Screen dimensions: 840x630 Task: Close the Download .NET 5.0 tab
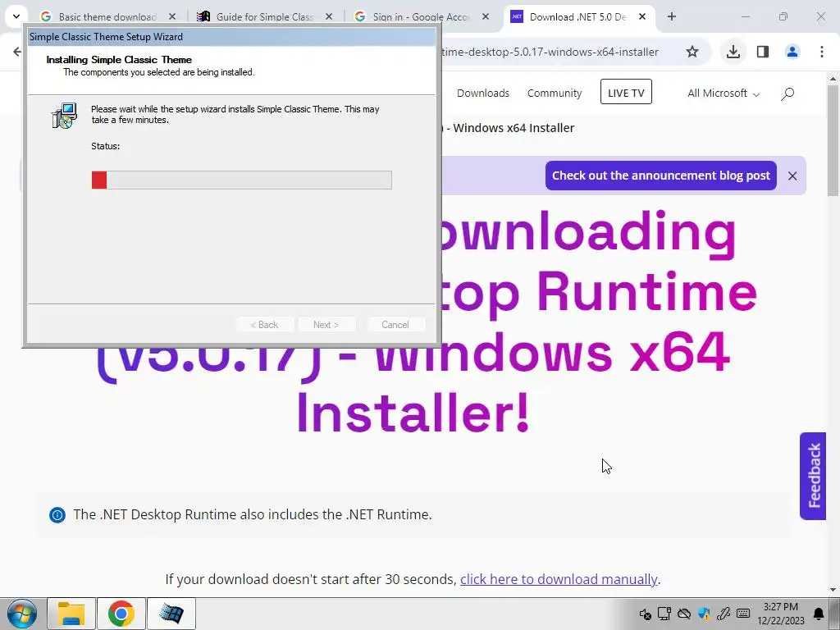pyautogui.click(x=642, y=16)
